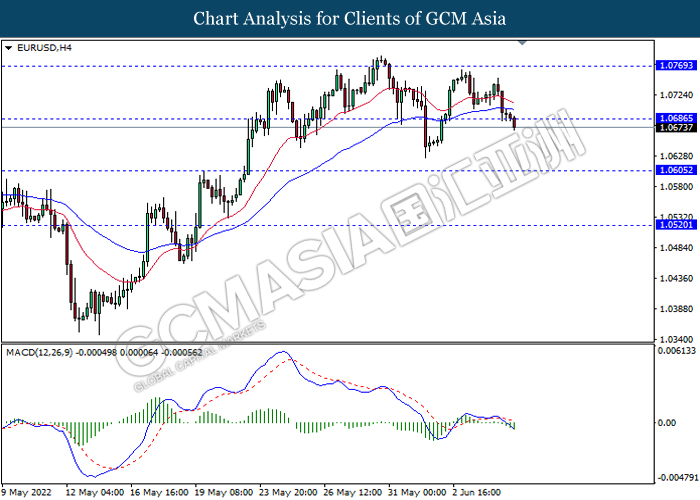
Task: Select the 1.07693 price level label
Action: 676,66
